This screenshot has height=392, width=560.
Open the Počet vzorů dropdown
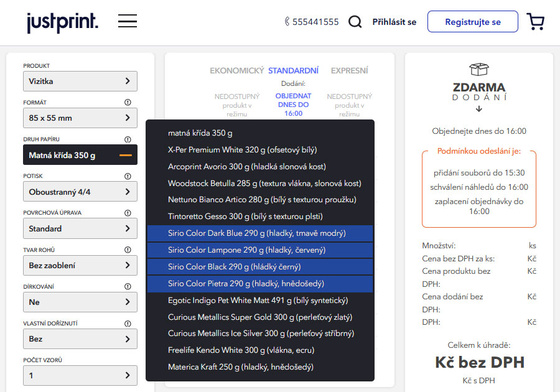(80, 375)
